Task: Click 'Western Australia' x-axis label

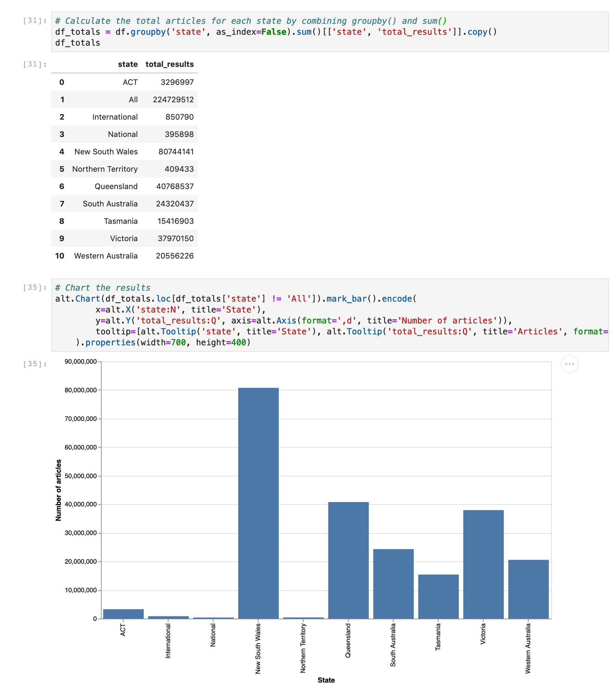Action: pyautogui.click(x=528, y=648)
